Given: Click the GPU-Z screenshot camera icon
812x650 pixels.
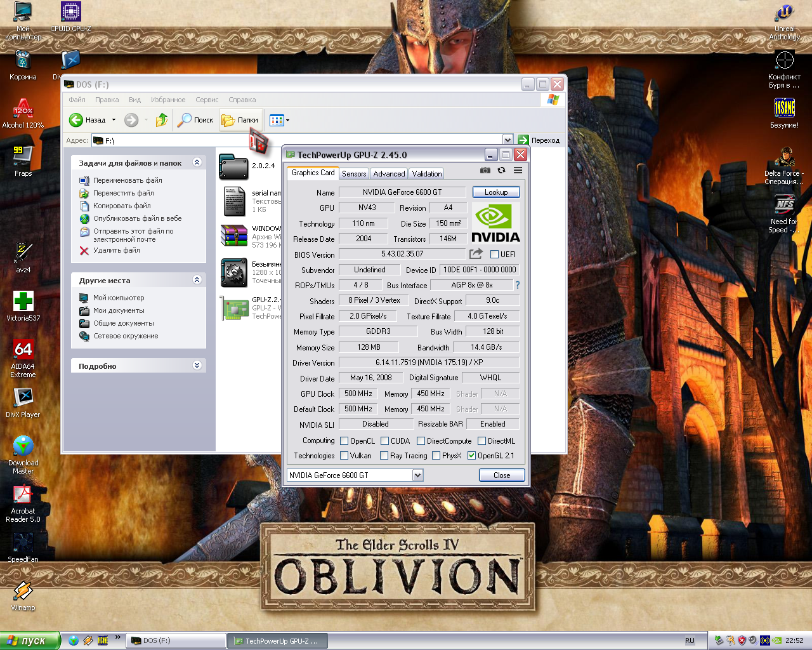Looking at the screenshot, I should coord(485,170).
